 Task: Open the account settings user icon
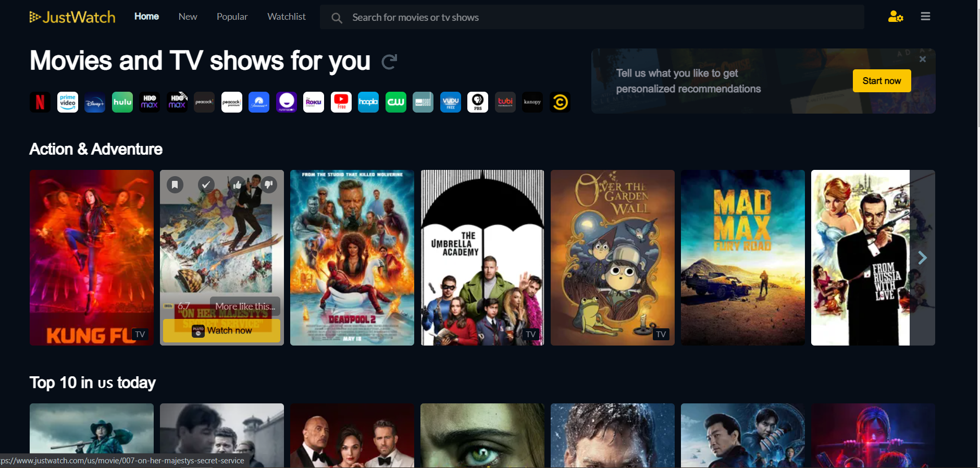point(896,17)
